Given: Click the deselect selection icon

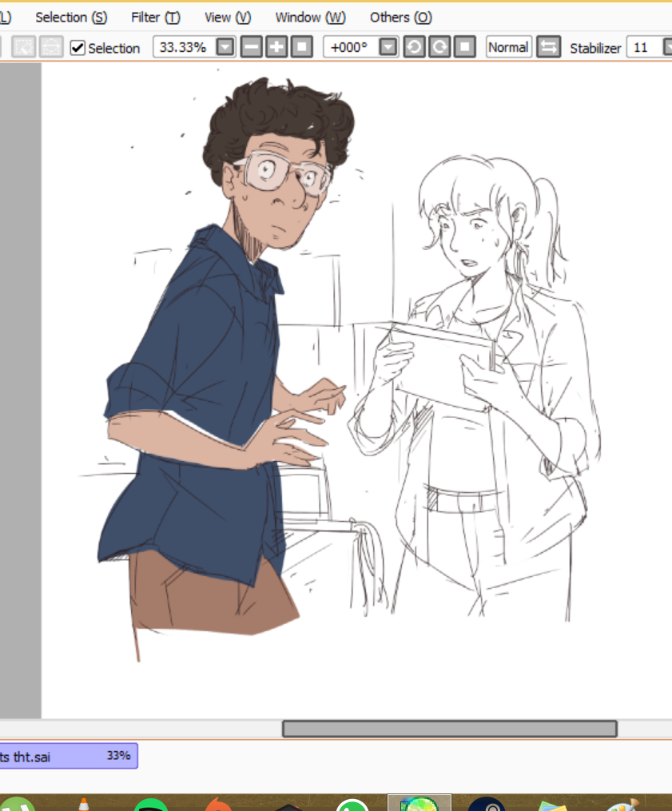Looking at the screenshot, I should [24, 47].
